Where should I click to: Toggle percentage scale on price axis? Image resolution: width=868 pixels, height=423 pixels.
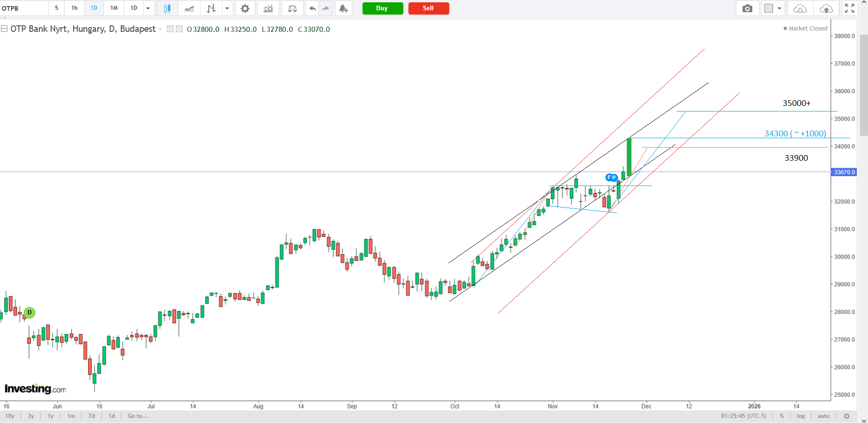782,416
